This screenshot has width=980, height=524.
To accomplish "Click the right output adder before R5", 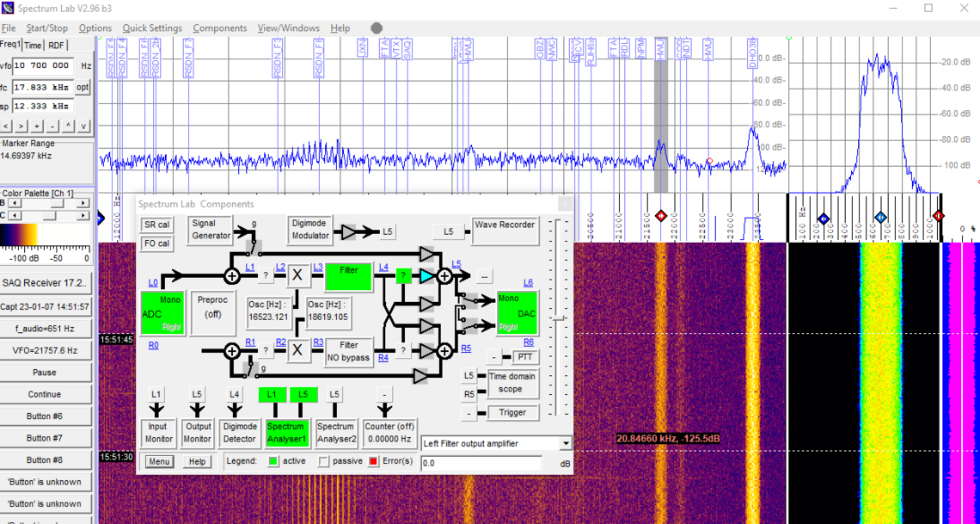I will tap(444, 351).
